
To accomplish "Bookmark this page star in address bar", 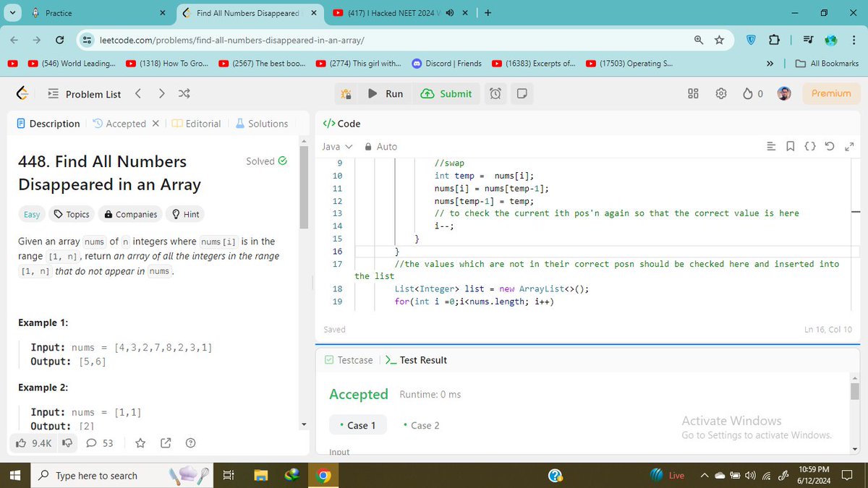I will tap(719, 40).
